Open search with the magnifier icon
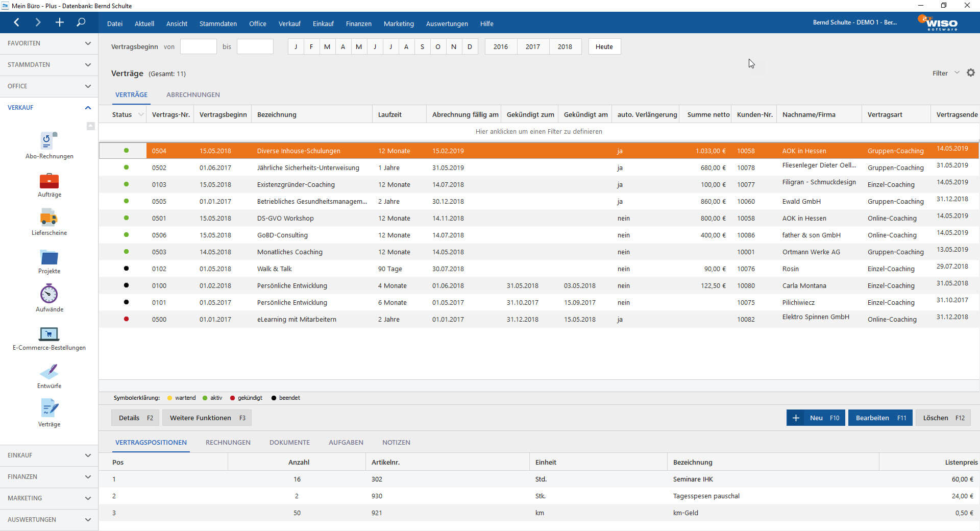 [x=81, y=22]
